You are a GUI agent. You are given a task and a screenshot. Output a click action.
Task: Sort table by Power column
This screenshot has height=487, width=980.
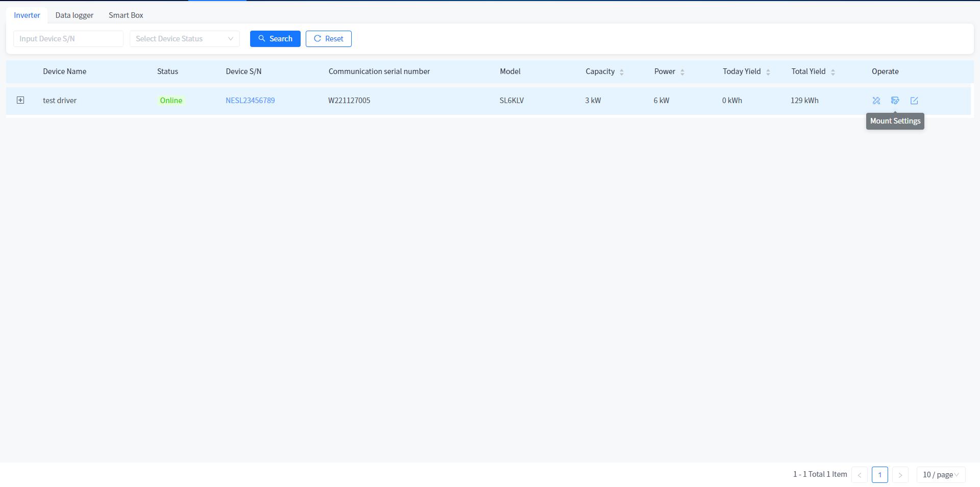(x=682, y=72)
